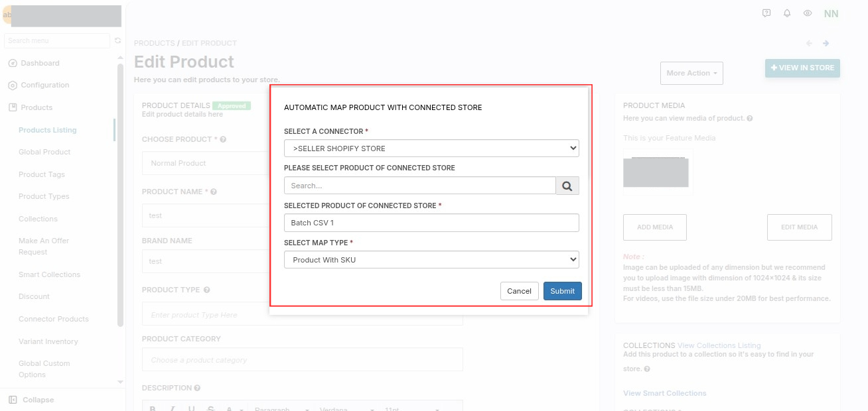This screenshot has height=411, width=868.
Task: Click the PRODUCTS breadcrumb link
Action: [154, 43]
